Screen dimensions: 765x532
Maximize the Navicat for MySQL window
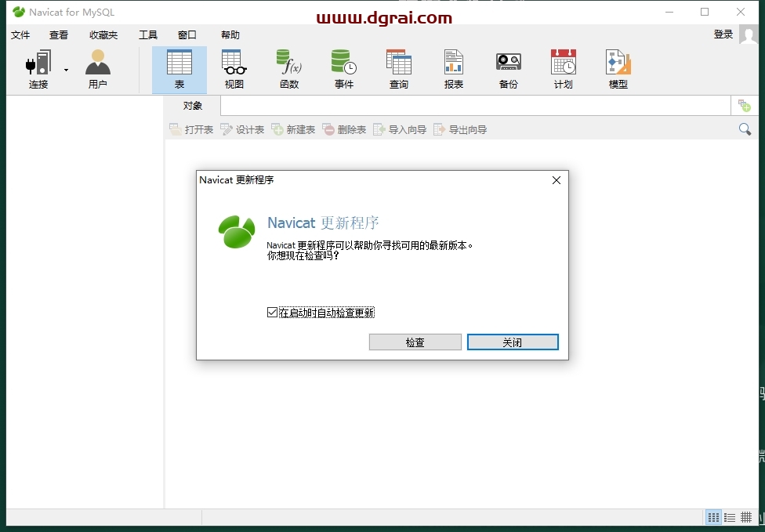point(705,13)
